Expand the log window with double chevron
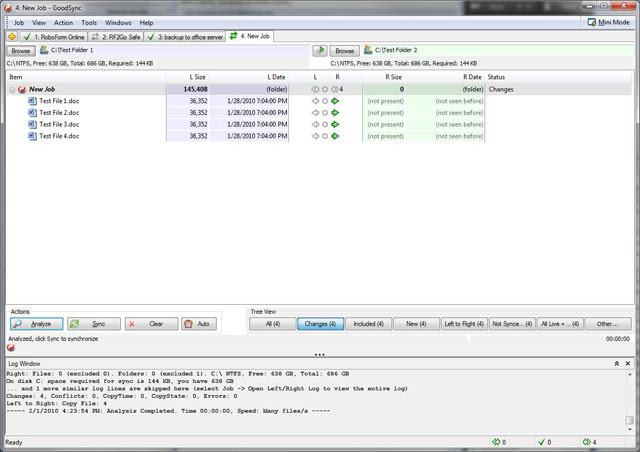The image size is (640, 452). pos(617,363)
